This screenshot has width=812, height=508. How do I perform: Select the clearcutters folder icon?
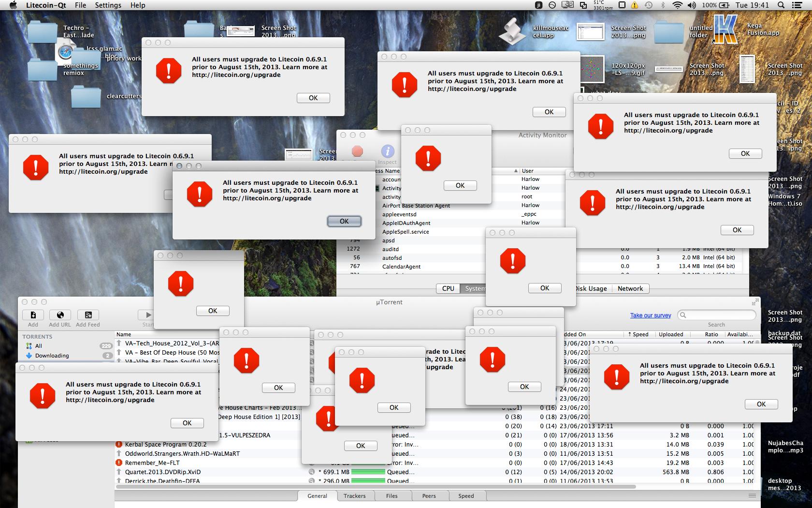[86, 97]
